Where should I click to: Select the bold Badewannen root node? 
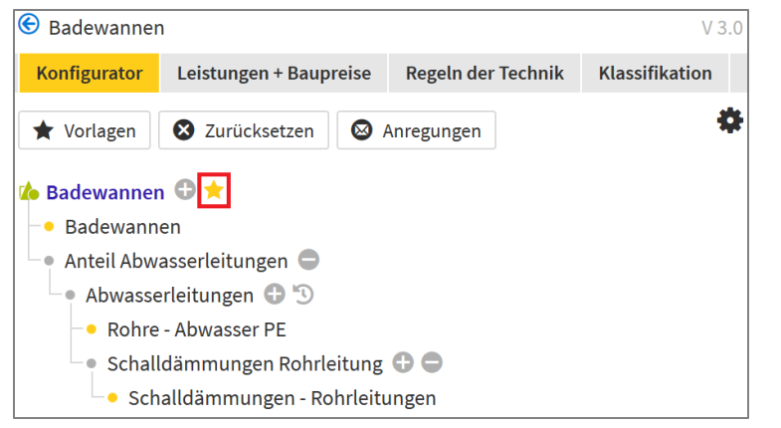point(105,192)
